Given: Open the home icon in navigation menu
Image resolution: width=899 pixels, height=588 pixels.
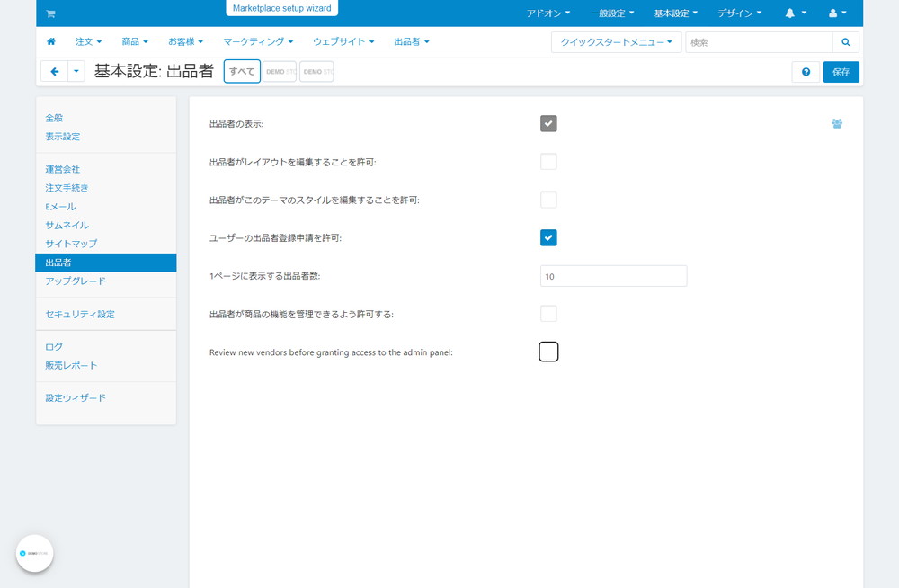Looking at the screenshot, I should tap(51, 41).
